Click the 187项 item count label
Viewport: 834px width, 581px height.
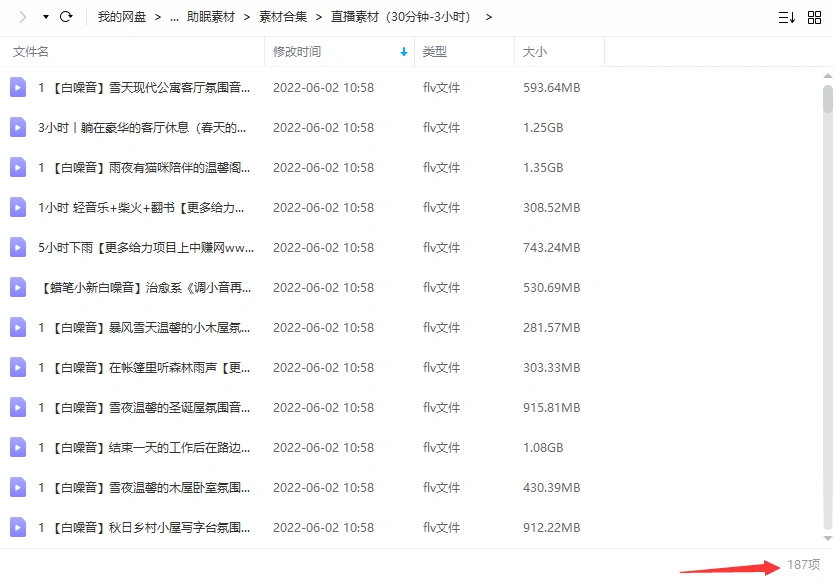point(805,566)
